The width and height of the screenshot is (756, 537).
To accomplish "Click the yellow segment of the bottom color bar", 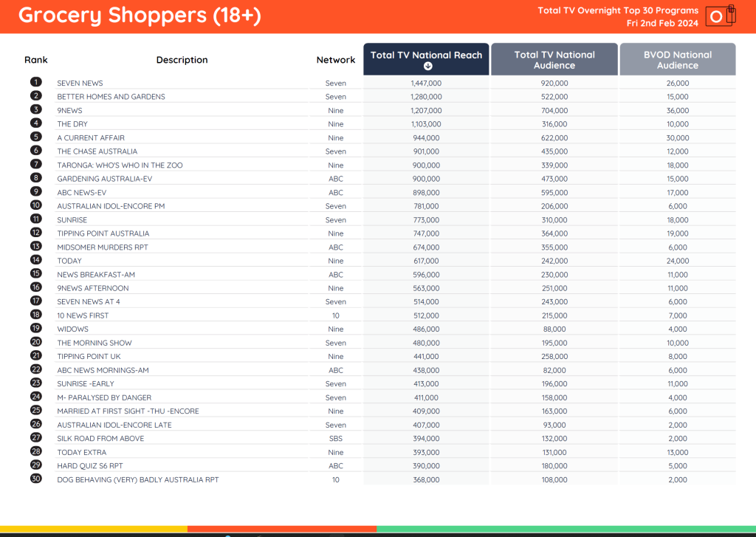I will point(93,529).
